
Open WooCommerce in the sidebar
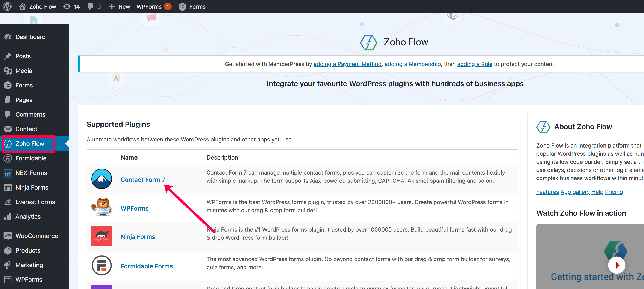point(36,236)
